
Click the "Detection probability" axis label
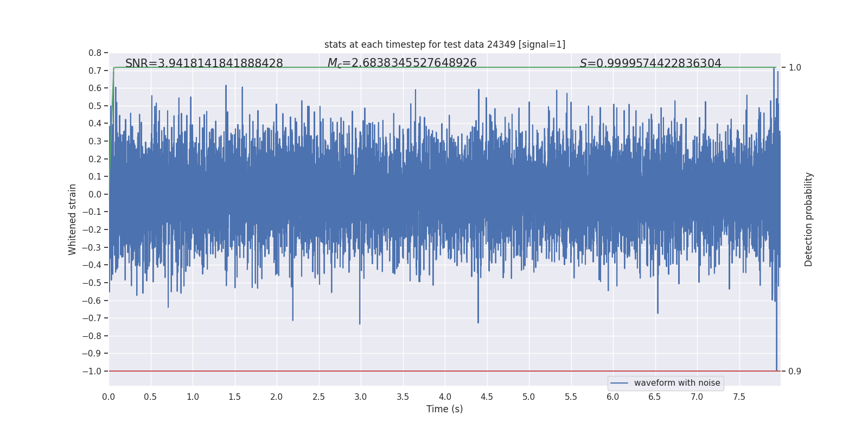[809, 219]
